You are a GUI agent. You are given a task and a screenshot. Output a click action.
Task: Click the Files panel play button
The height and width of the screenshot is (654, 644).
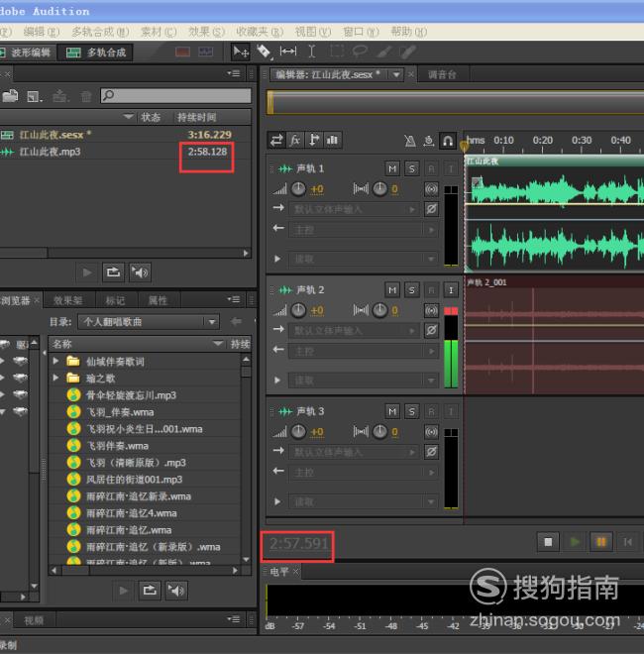pyautogui.click(x=87, y=272)
